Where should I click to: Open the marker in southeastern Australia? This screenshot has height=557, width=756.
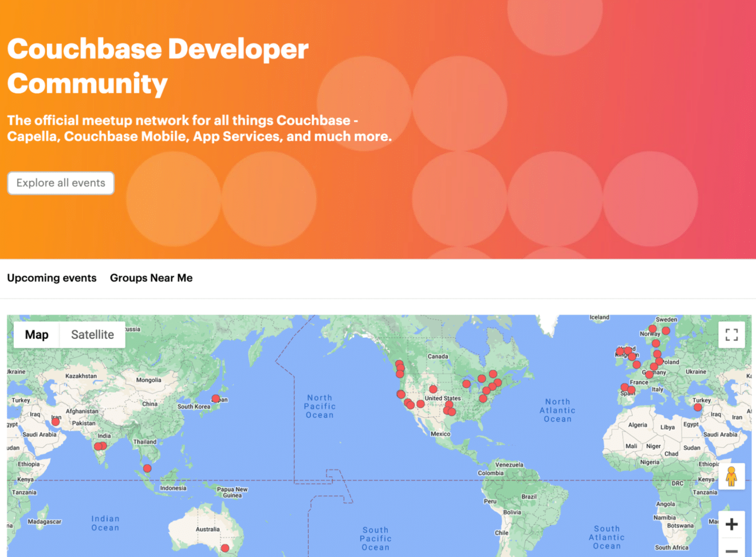pyautogui.click(x=225, y=548)
